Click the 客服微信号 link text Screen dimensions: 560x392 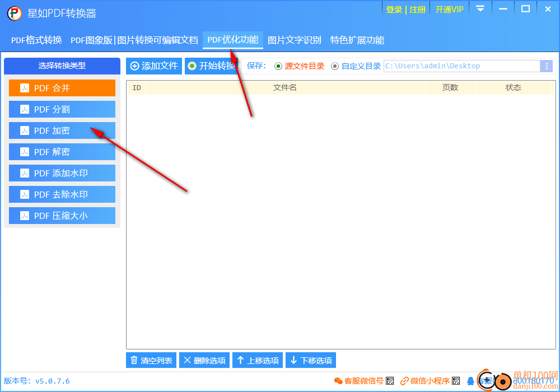[364, 381]
